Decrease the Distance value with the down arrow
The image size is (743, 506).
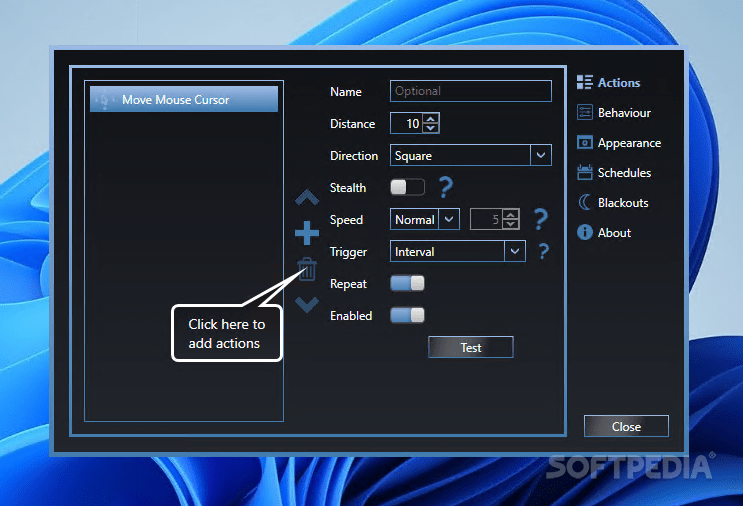[x=430, y=128]
